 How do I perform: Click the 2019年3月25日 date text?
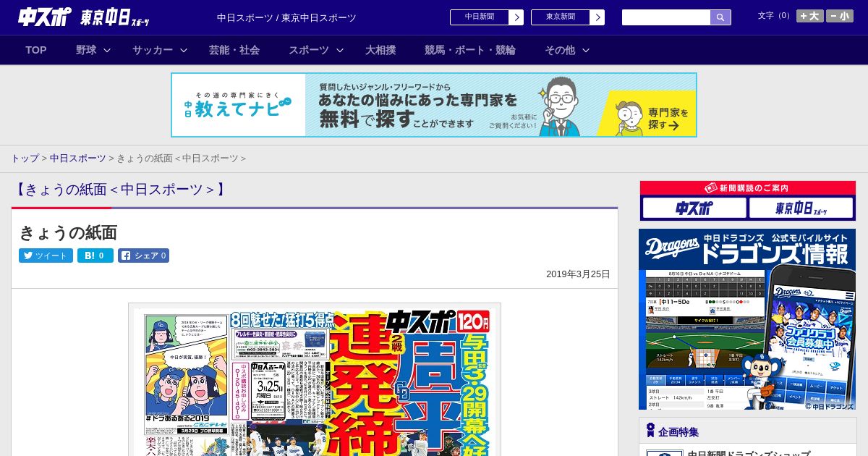(578, 274)
